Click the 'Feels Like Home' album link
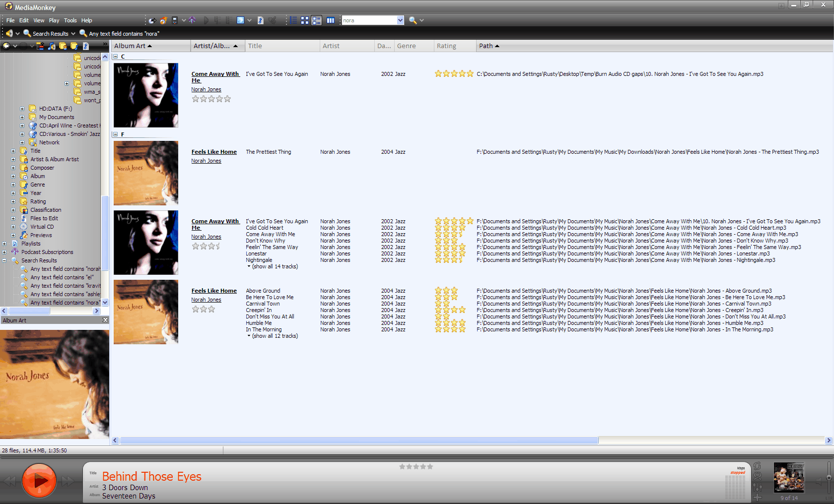Image resolution: width=834 pixels, height=504 pixels. tap(214, 152)
